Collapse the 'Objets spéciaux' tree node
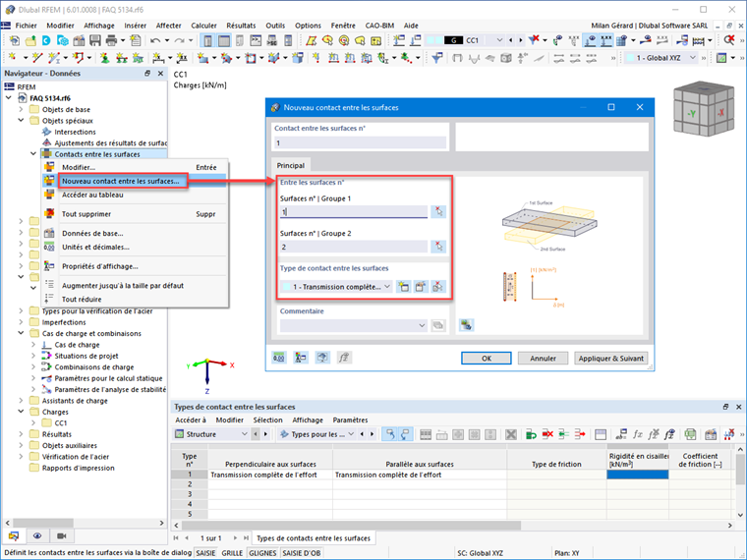The image size is (747, 560). (21, 121)
